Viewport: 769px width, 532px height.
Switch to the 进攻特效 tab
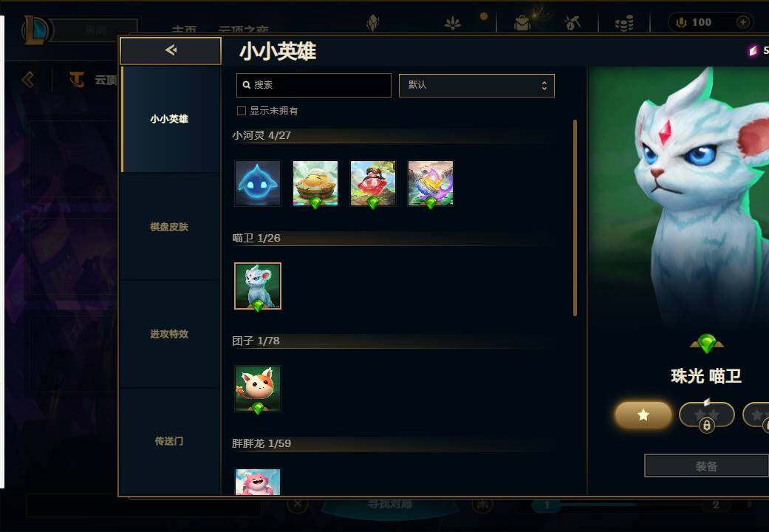[169, 334]
